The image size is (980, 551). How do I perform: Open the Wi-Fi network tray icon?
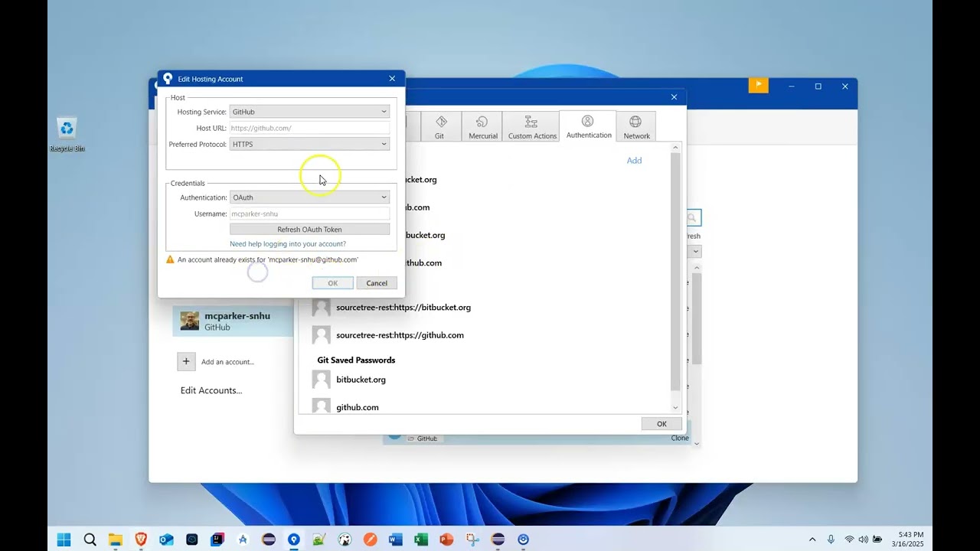point(849,540)
